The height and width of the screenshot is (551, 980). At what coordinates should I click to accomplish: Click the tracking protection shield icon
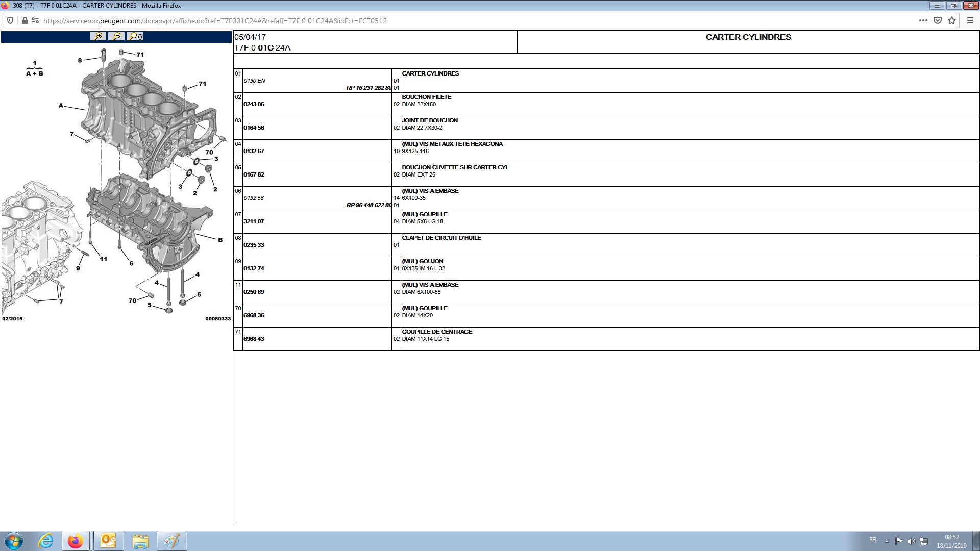tap(10, 21)
